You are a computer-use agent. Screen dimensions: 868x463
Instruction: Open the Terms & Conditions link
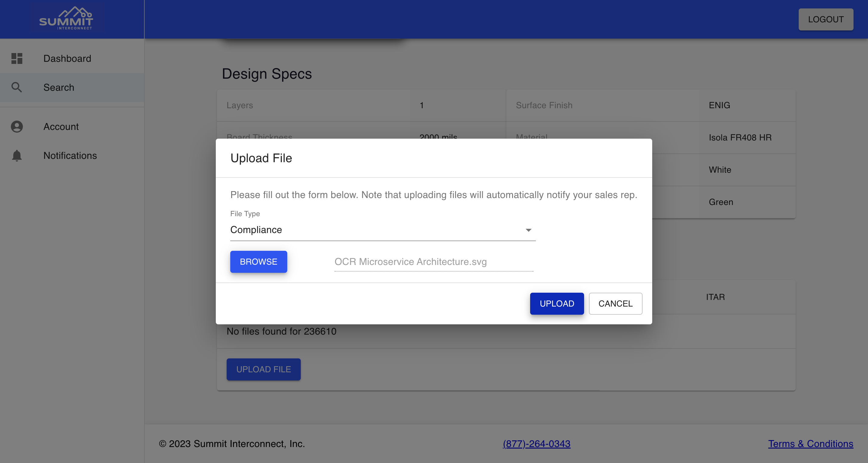coord(810,444)
